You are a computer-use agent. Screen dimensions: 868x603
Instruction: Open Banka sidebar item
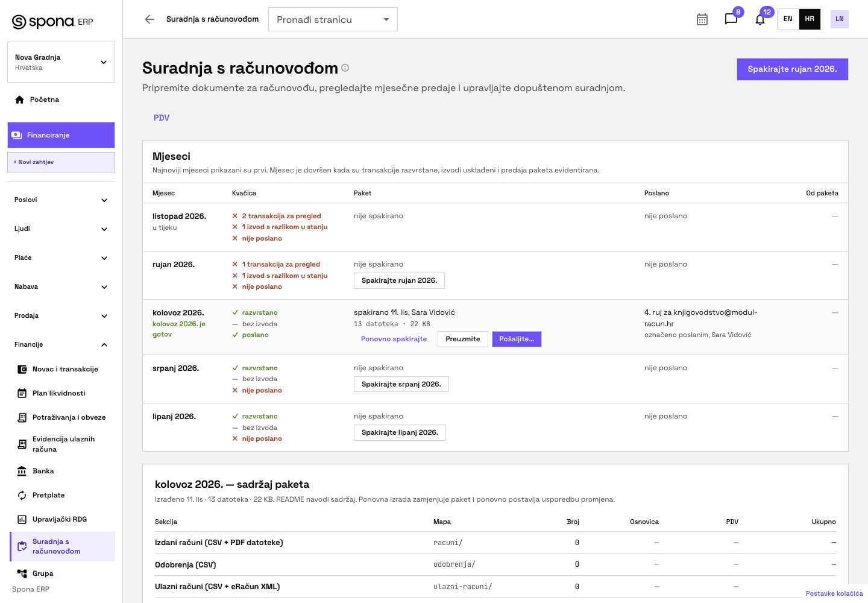62,471
